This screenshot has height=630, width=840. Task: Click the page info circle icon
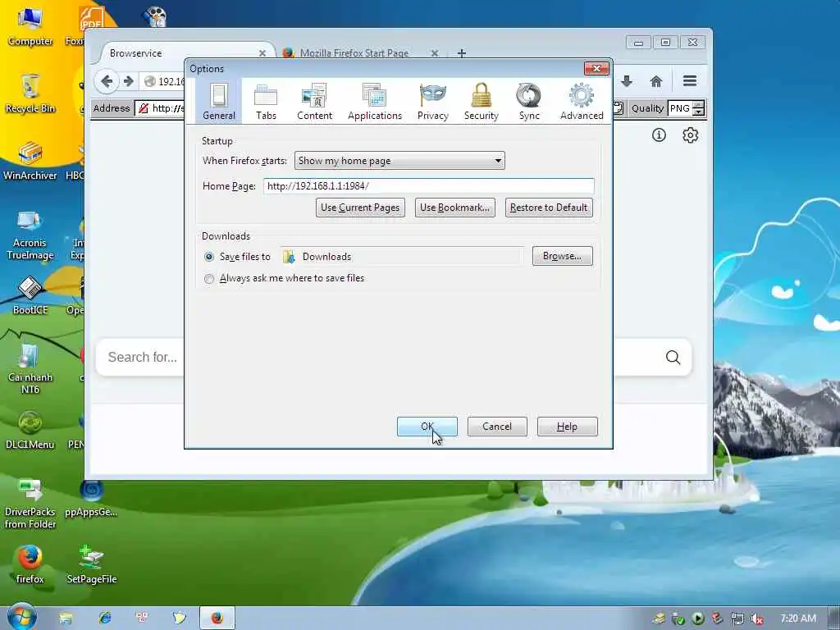tap(659, 135)
